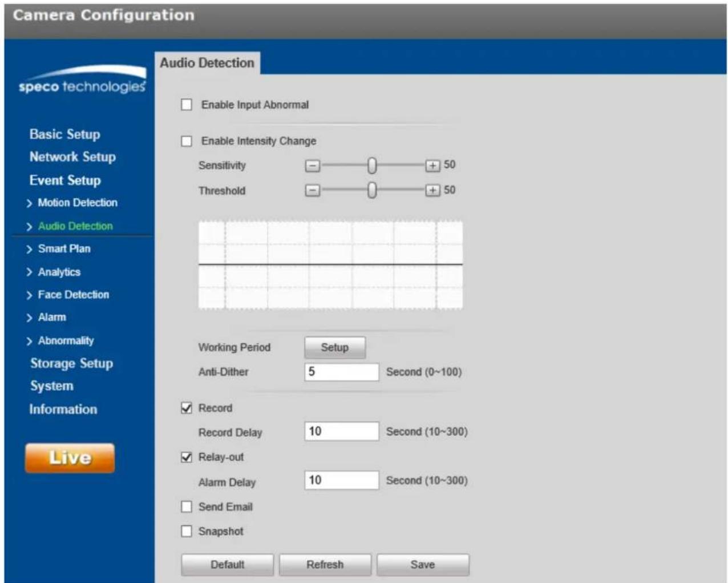The width and height of the screenshot is (728, 583).
Task: Open Working Period Setup
Action: (335, 347)
